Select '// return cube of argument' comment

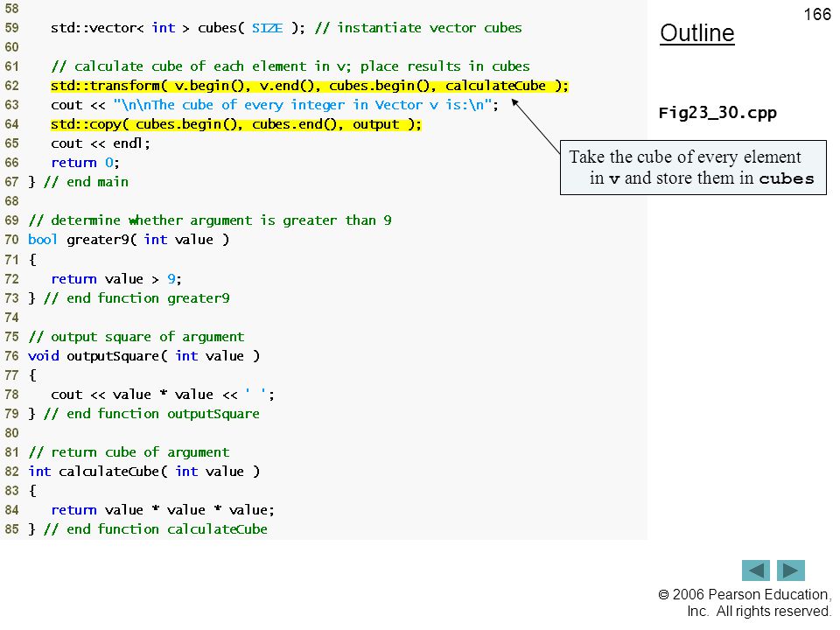tap(129, 452)
